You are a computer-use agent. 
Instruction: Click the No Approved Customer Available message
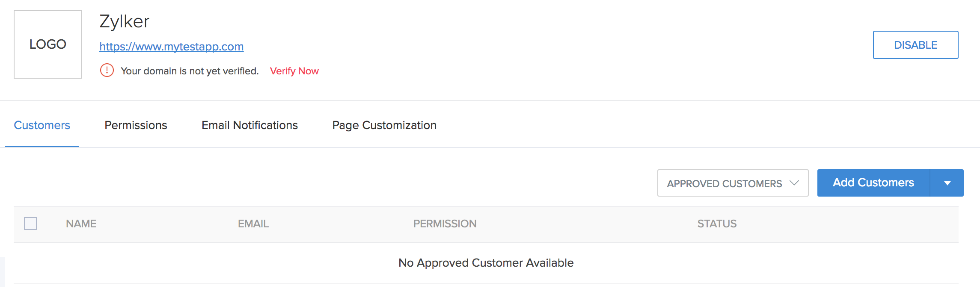[x=486, y=263]
